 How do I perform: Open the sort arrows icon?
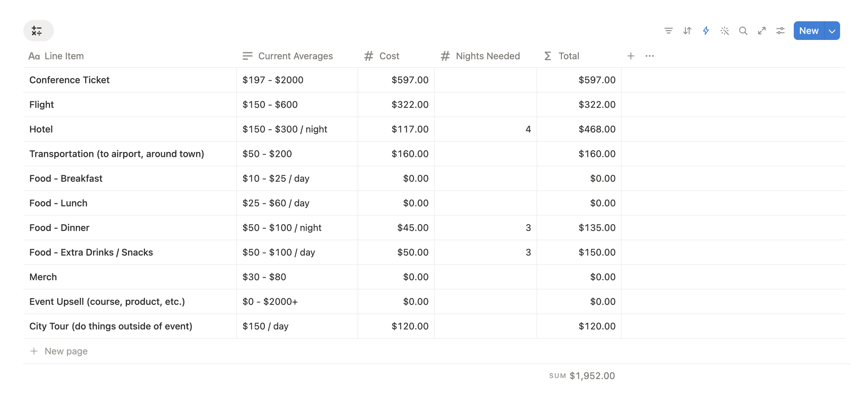tap(687, 31)
